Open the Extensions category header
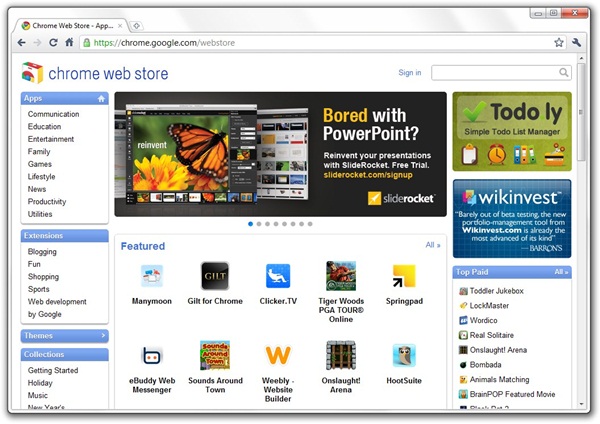The image size is (600, 424). click(64, 236)
